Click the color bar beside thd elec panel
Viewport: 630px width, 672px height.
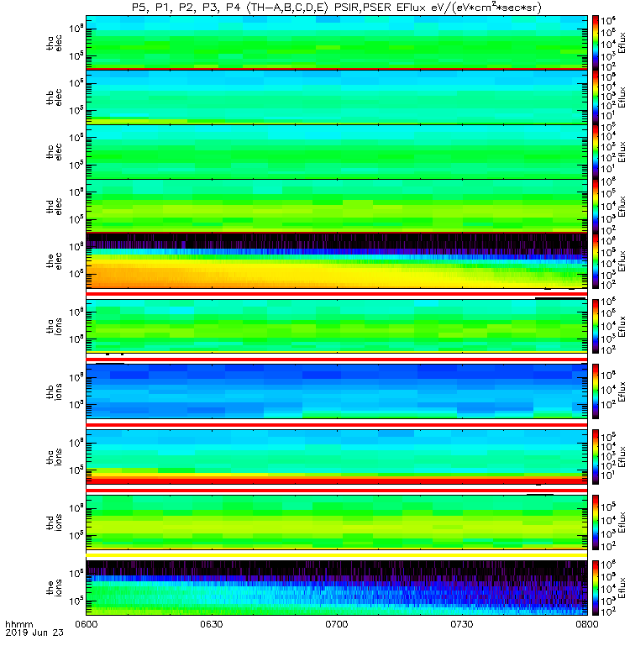click(x=596, y=207)
